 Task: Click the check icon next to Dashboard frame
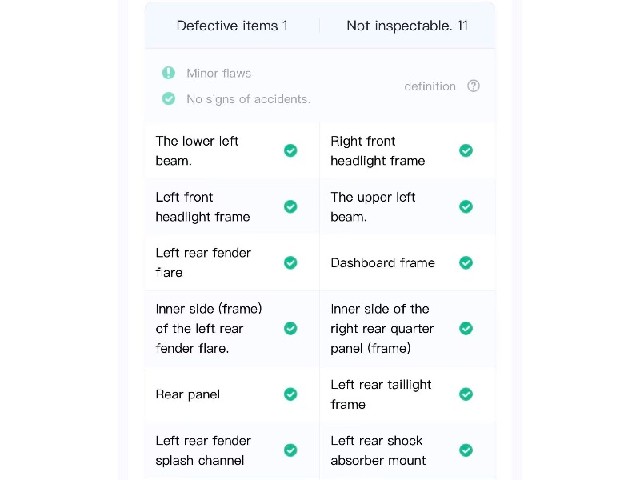click(x=466, y=262)
